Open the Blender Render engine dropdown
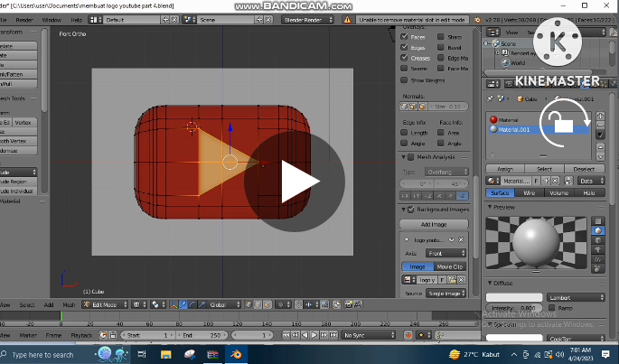Image resolution: width=619 pixels, height=364 pixels. 307,20
